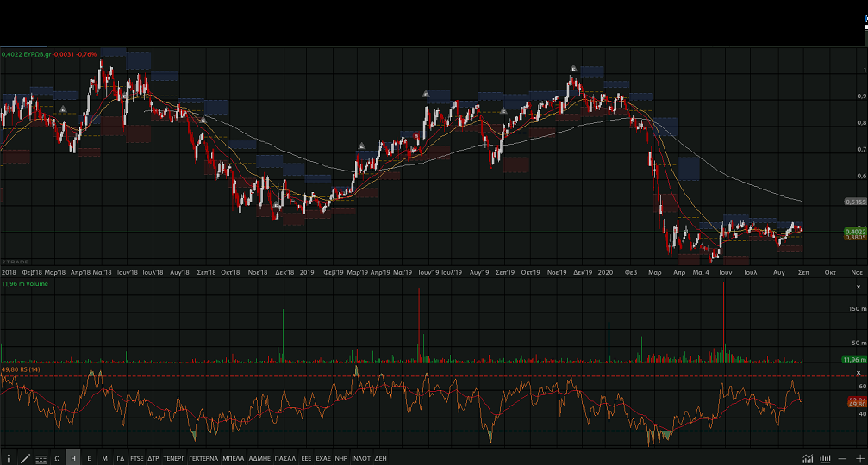Switch to Ε weekly timeframe

[x=89, y=458]
